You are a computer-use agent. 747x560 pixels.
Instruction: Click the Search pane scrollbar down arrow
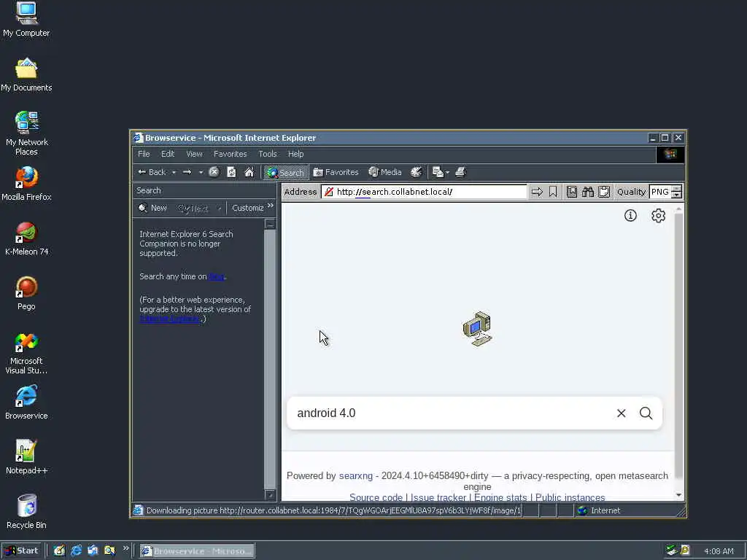(270, 495)
